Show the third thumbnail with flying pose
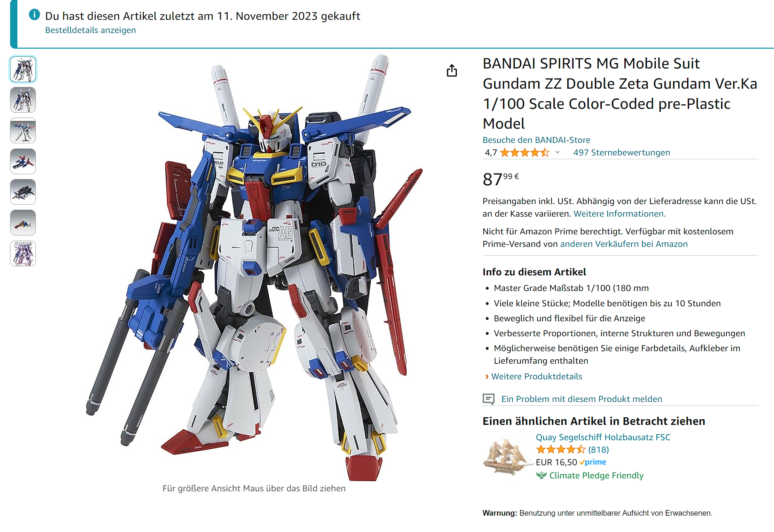The height and width of the screenshot is (532, 774). (x=23, y=131)
